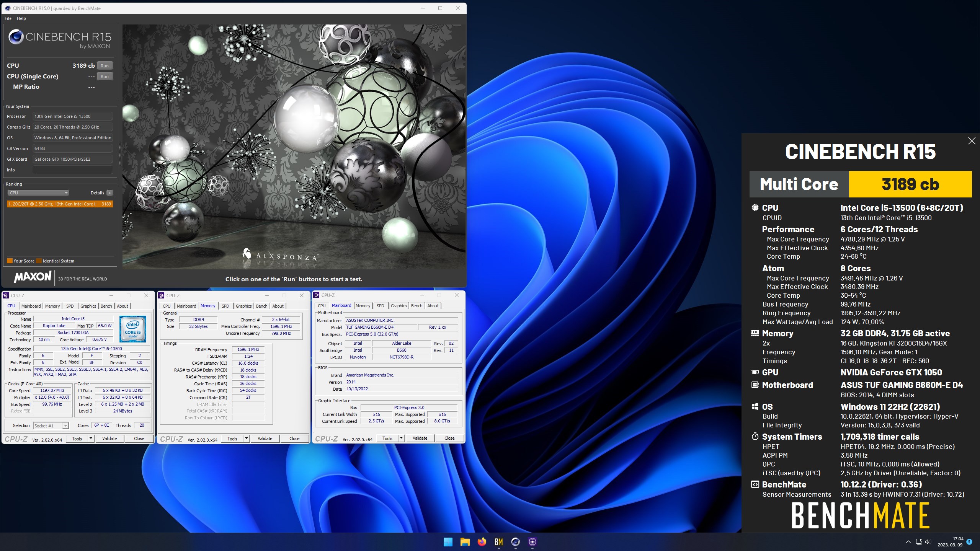The image size is (980, 551).
Task: Open the Help menu in Cinebench
Action: (21, 18)
